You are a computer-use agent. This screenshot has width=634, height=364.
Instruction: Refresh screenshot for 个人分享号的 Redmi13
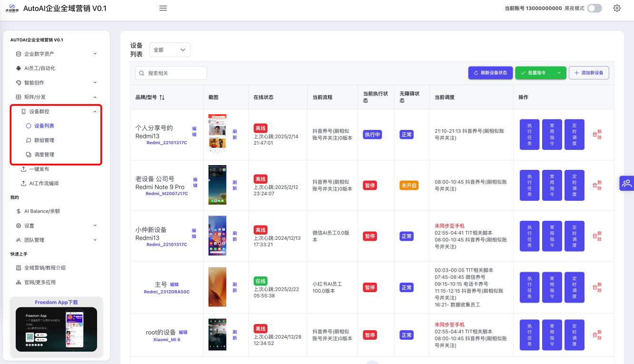(235, 135)
